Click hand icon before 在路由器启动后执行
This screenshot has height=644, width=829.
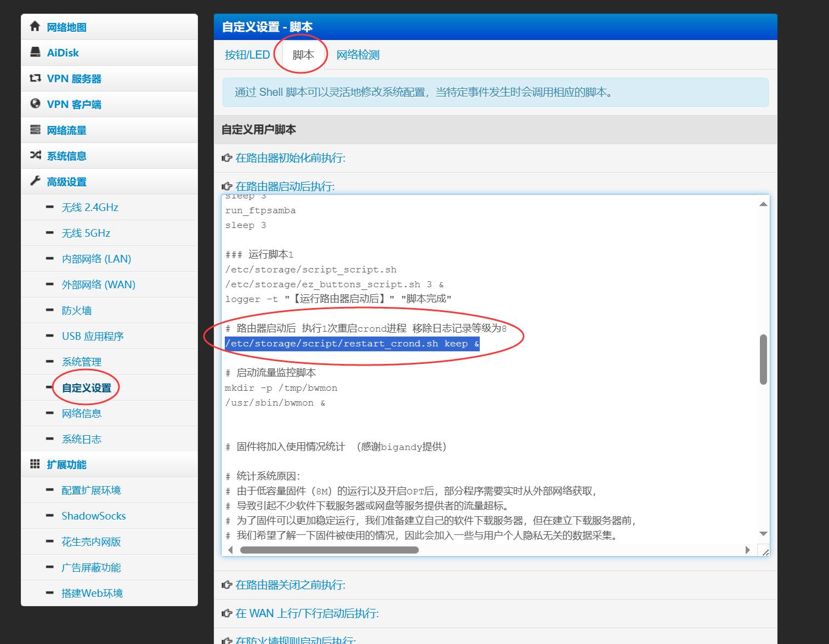(x=226, y=186)
